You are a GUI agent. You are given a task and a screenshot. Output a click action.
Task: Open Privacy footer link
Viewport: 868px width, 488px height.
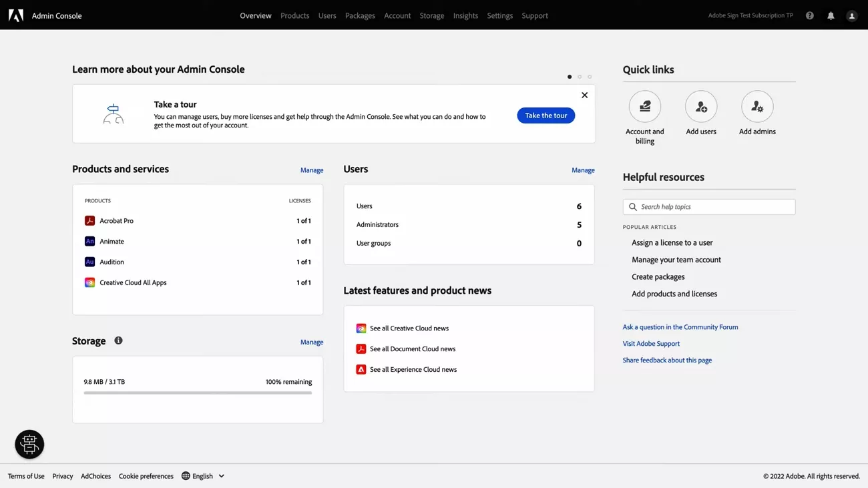63,476
